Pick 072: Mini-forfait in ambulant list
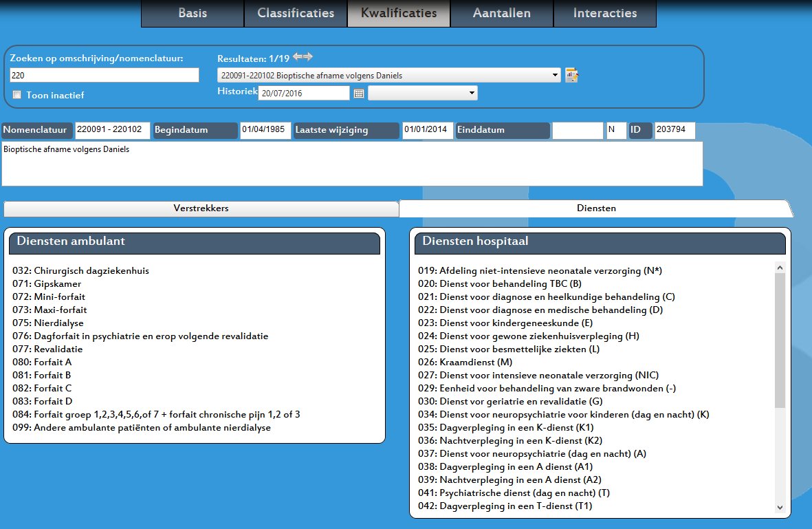Screen dimensions: 812x529 pos(49,297)
